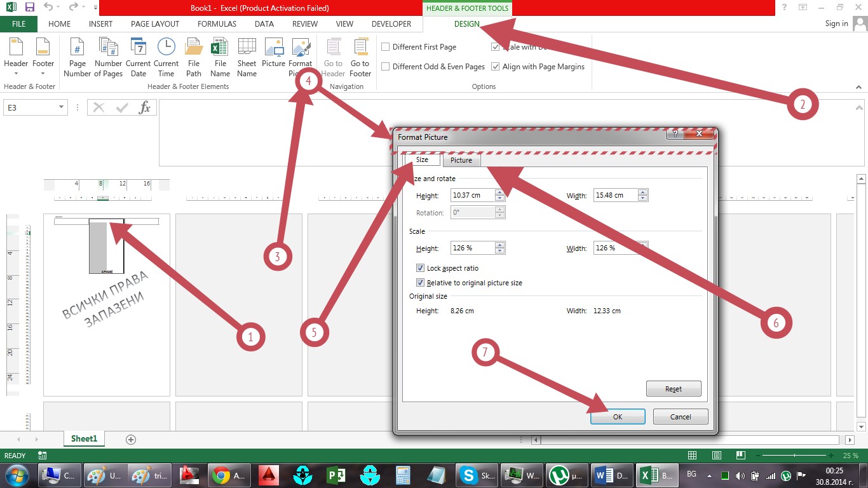This screenshot has height=488, width=868.
Task: Show hidden icons in system tray
Action: tap(710, 475)
